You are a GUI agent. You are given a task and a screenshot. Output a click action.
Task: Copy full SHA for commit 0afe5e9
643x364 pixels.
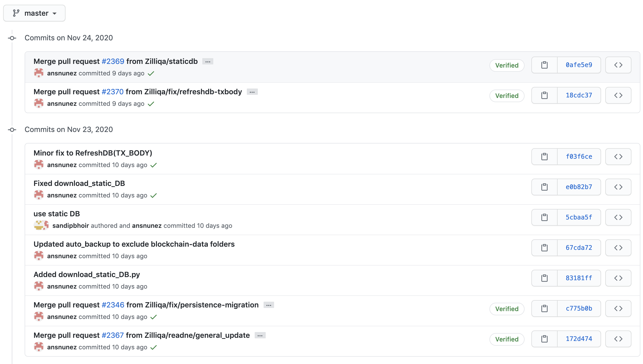click(x=544, y=65)
